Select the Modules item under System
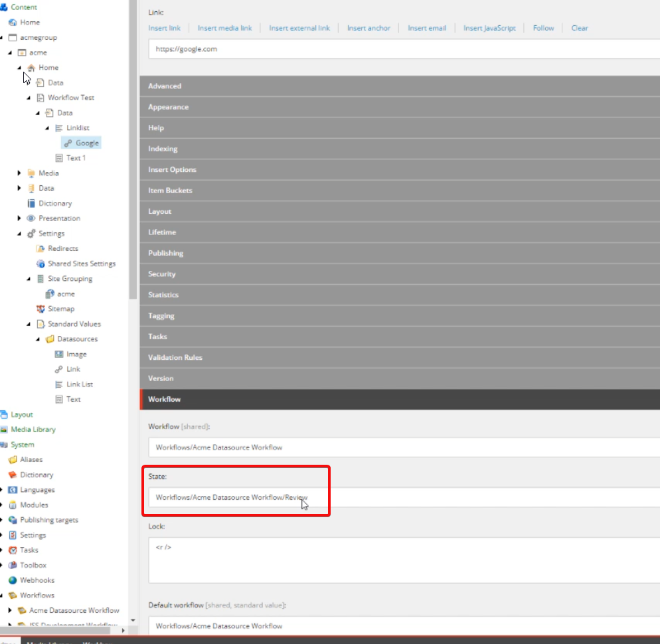The width and height of the screenshot is (660, 644). click(34, 505)
